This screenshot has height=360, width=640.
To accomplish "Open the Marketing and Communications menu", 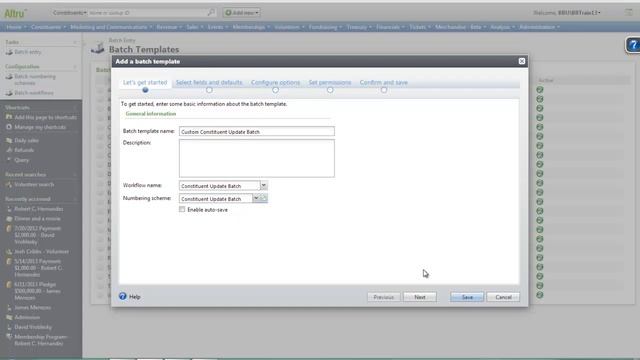I will tap(111, 27).
